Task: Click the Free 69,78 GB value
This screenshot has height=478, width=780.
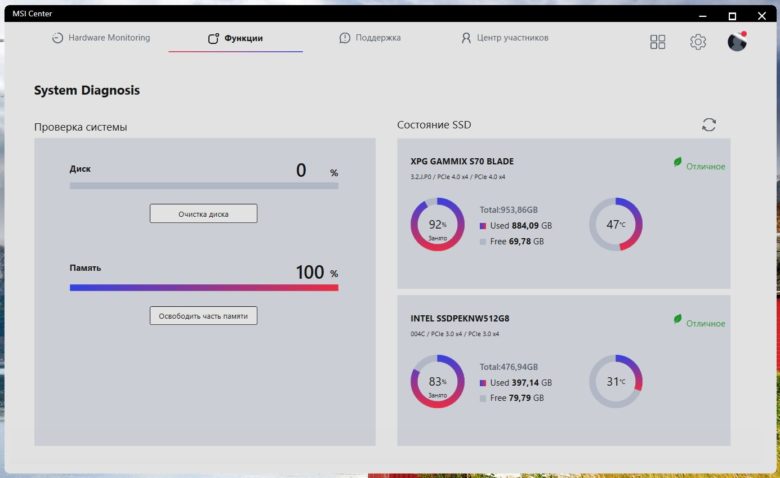Action: 517,242
